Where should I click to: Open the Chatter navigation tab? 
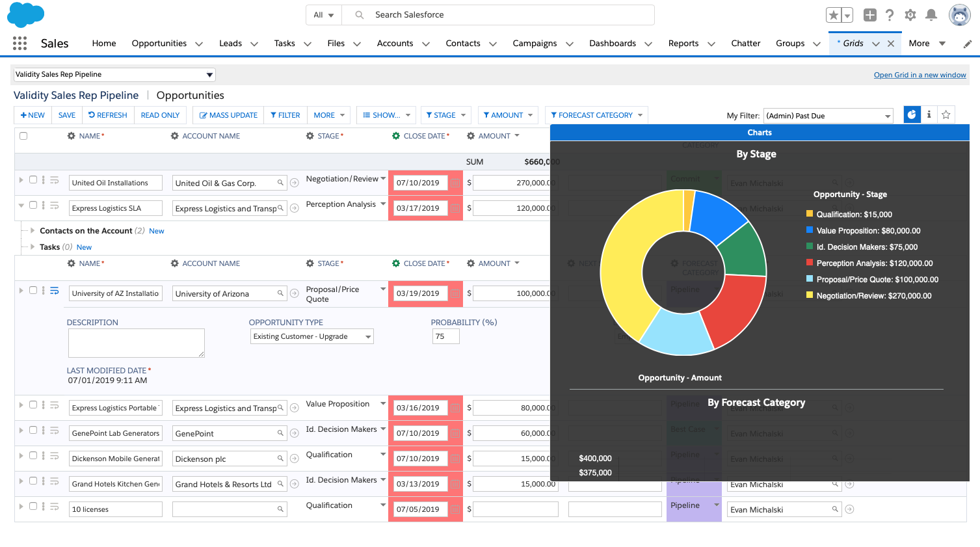pos(745,44)
